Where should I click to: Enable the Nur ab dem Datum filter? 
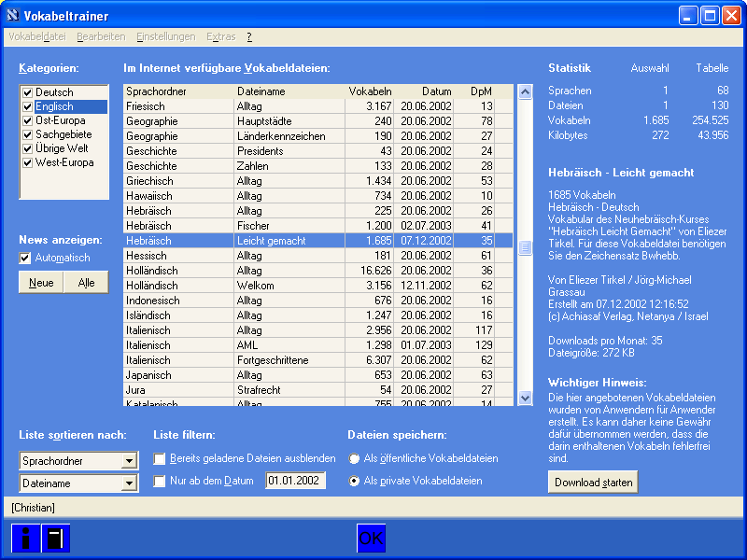tap(159, 481)
